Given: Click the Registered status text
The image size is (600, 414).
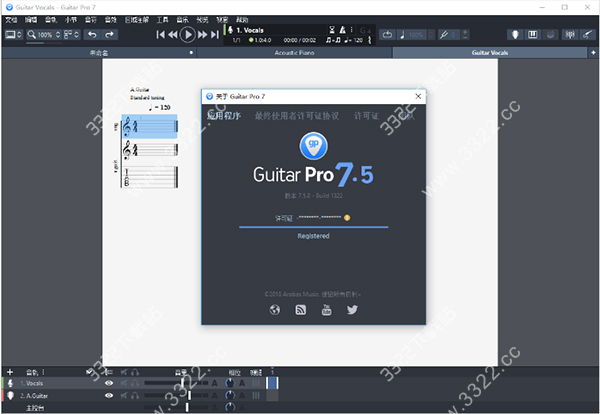Looking at the screenshot, I should pyautogui.click(x=313, y=236).
